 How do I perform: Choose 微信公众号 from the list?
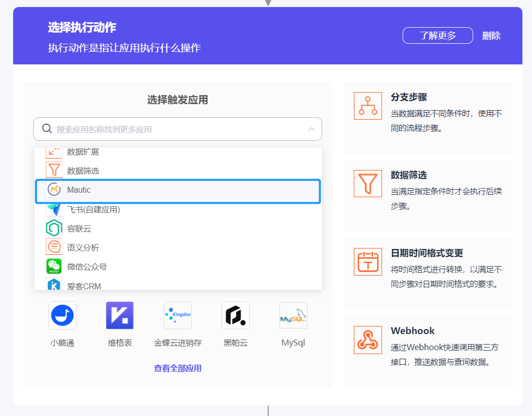178,267
